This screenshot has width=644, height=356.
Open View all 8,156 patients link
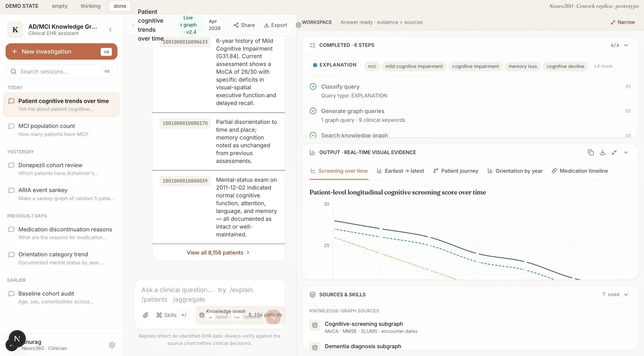coord(219,253)
